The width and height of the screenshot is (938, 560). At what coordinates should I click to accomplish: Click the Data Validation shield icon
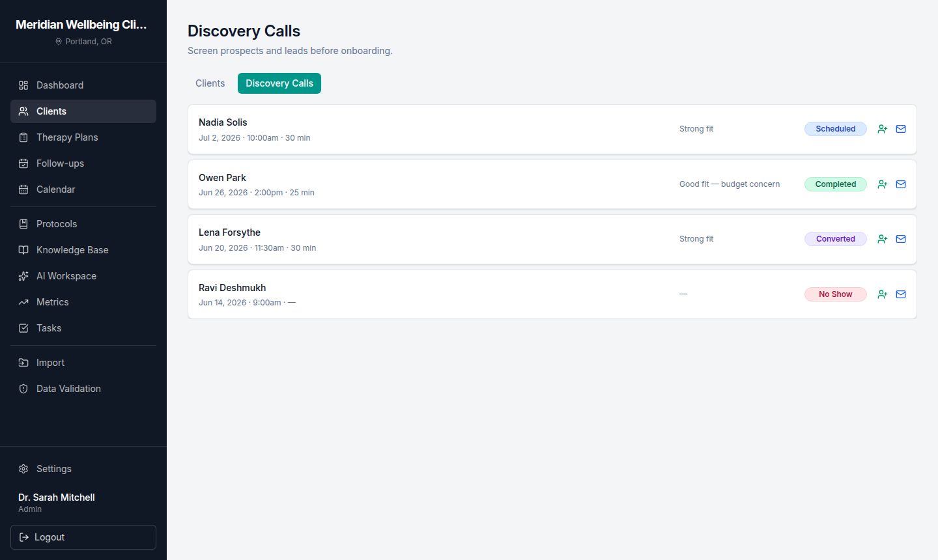[x=23, y=389]
